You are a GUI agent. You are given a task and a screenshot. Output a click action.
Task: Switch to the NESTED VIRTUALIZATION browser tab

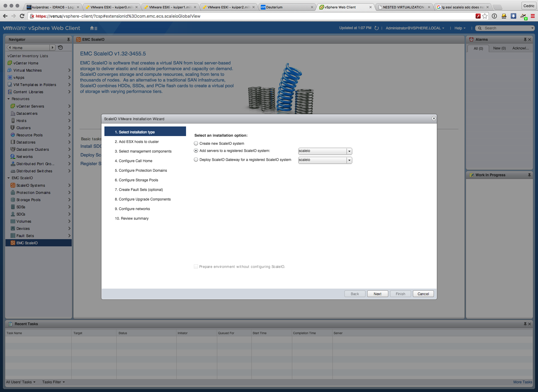point(404,7)
